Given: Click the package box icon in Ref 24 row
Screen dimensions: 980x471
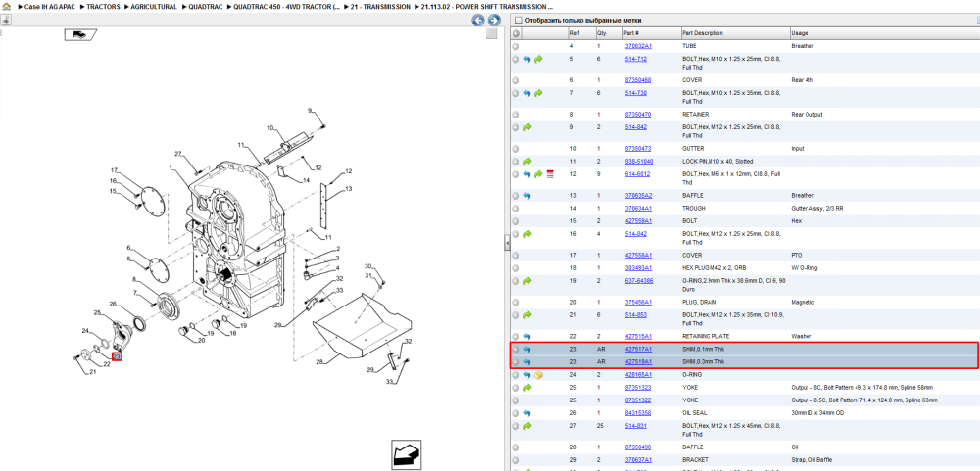Looking at the screenshot, I should (538, 375).
